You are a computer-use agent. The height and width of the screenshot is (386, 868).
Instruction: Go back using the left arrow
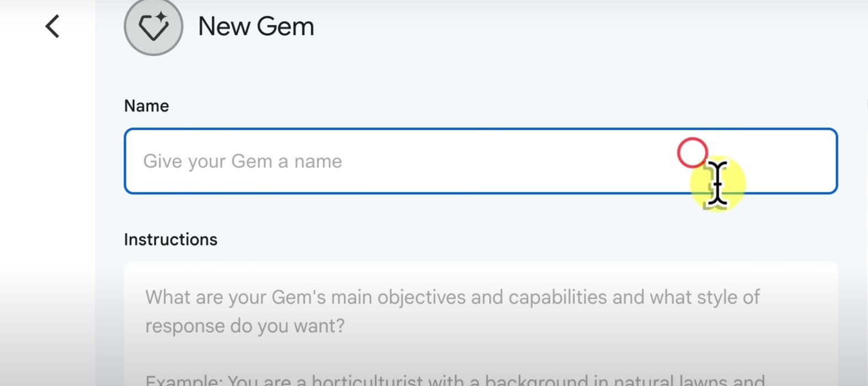[52, 26]
